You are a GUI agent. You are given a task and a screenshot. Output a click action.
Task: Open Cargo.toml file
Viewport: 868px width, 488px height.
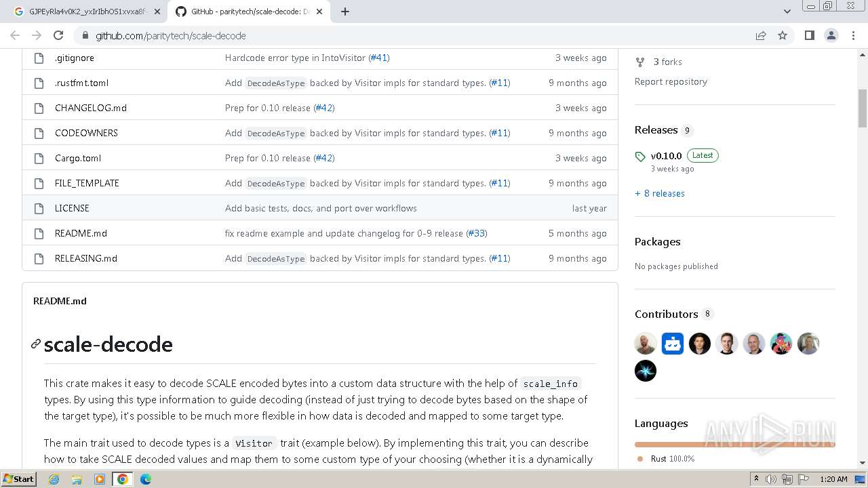tap(78, 158)
